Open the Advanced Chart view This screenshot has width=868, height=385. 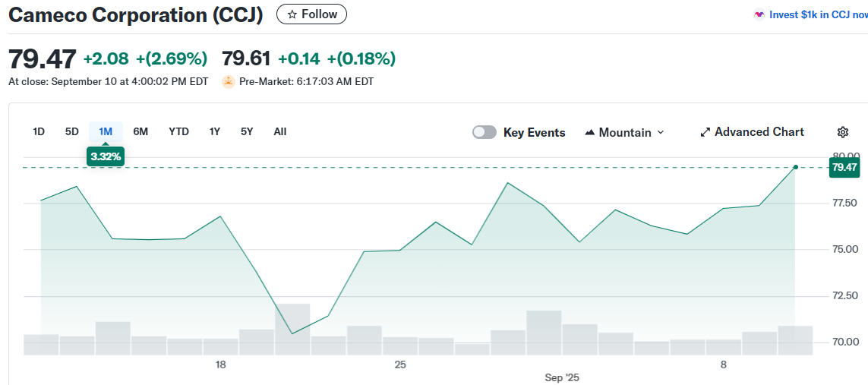point(753,132)
